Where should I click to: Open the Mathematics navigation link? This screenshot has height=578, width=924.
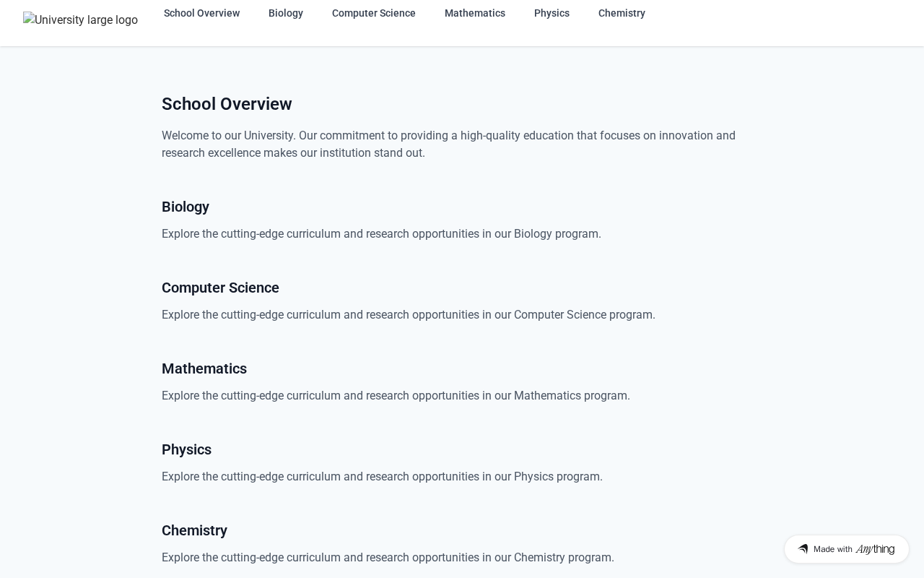click(474, 13)
